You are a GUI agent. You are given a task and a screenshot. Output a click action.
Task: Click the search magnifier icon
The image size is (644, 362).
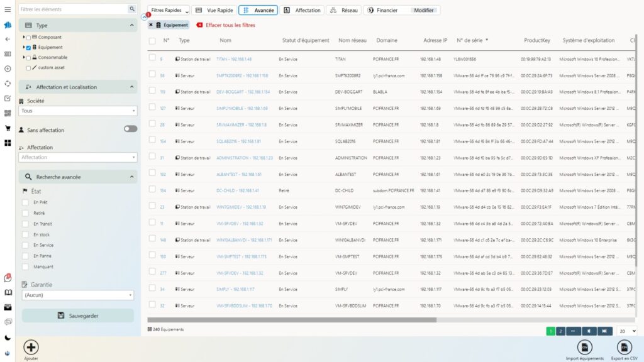[x=131, y=9]
